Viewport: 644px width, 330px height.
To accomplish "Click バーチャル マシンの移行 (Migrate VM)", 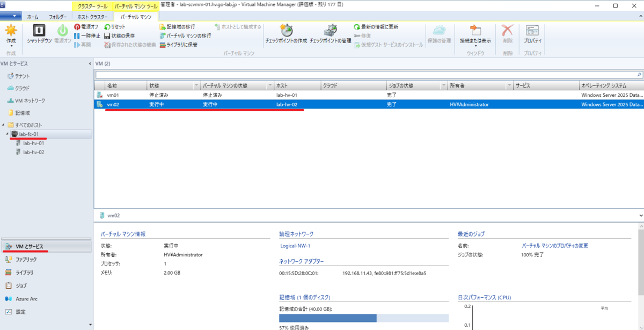I will click(185, 35).
